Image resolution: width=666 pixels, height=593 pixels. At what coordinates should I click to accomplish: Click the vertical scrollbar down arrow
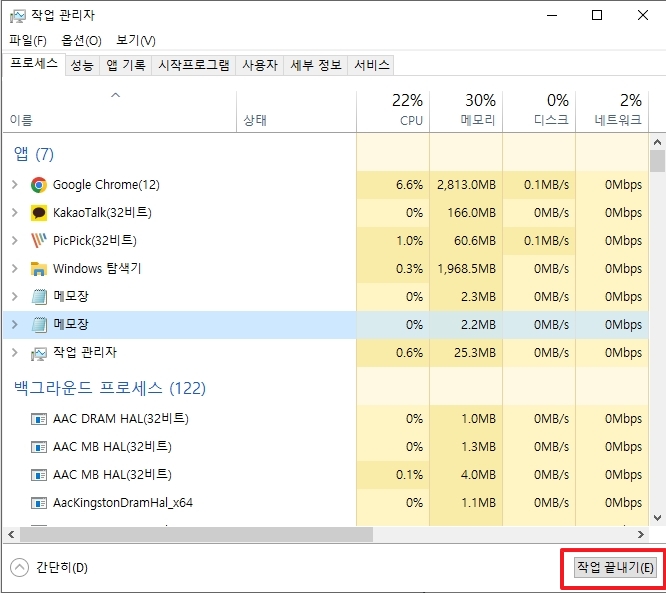tap(657, 518)
